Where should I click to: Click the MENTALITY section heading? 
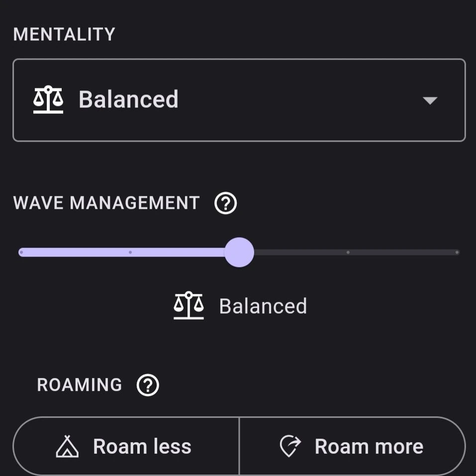(64, 34)
